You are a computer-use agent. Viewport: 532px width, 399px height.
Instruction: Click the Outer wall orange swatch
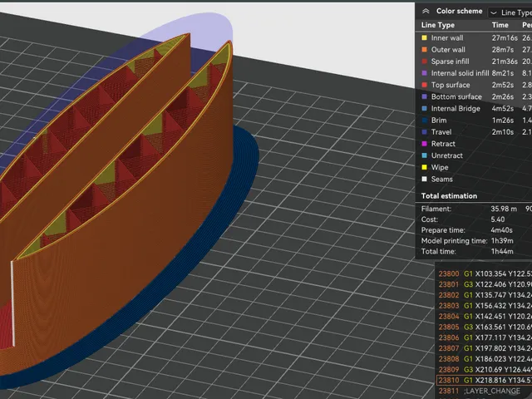coord(424,50)
